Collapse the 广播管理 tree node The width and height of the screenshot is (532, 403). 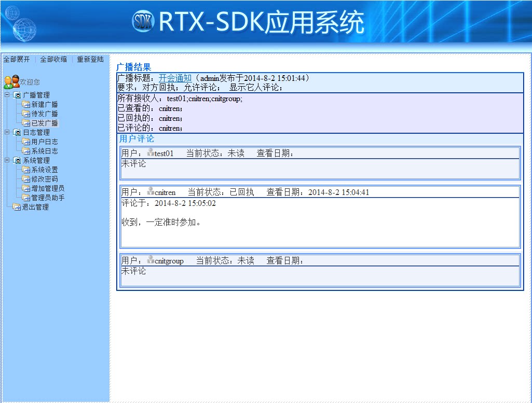(x=7, y=95)
